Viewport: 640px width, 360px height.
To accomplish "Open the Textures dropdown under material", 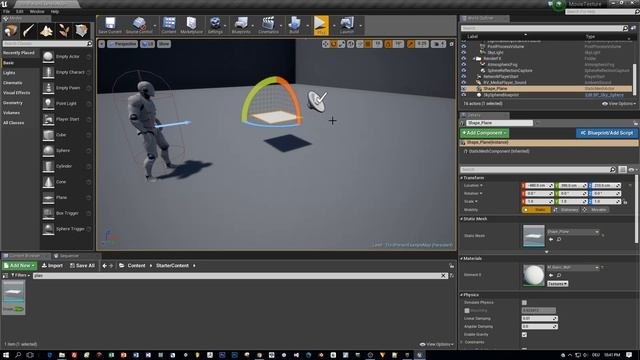I will (x=558, y=284).
